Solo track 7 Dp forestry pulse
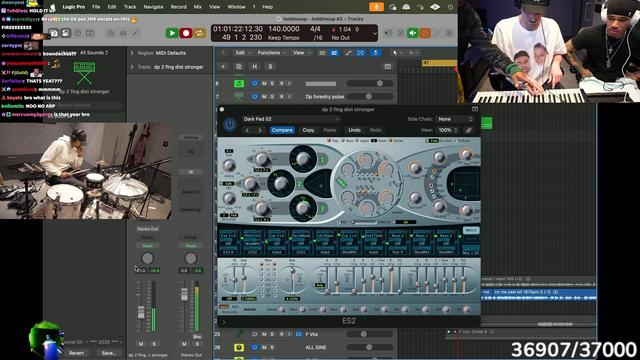This screenshot has width=640, height=360. [x=272, y=97]
